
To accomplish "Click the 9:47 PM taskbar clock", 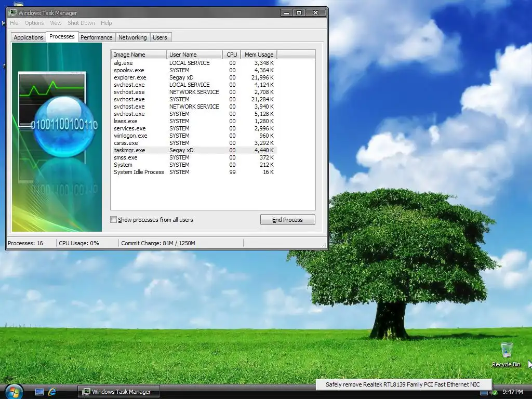I will [513, 392].
